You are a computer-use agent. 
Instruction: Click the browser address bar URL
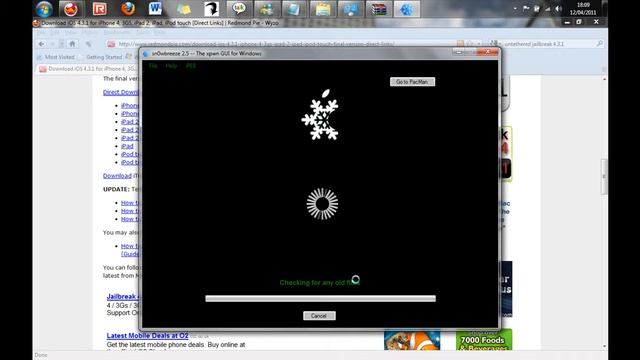point(256,44)
